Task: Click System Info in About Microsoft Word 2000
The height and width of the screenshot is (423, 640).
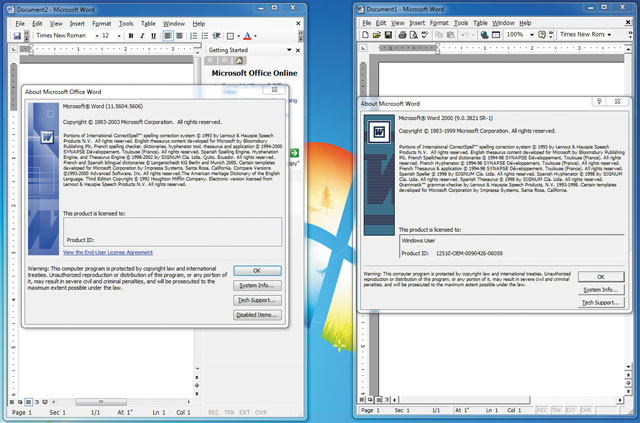Action: [601, 289]
